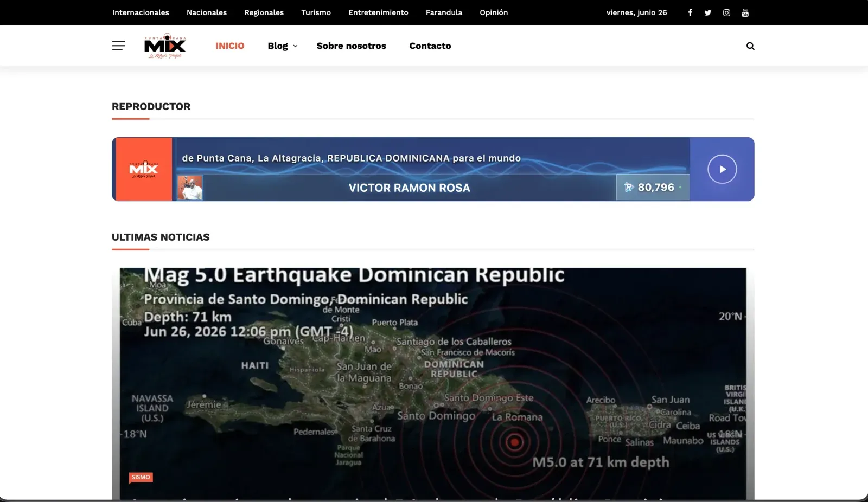Go to Internacionales section

[x=141, y=12]
